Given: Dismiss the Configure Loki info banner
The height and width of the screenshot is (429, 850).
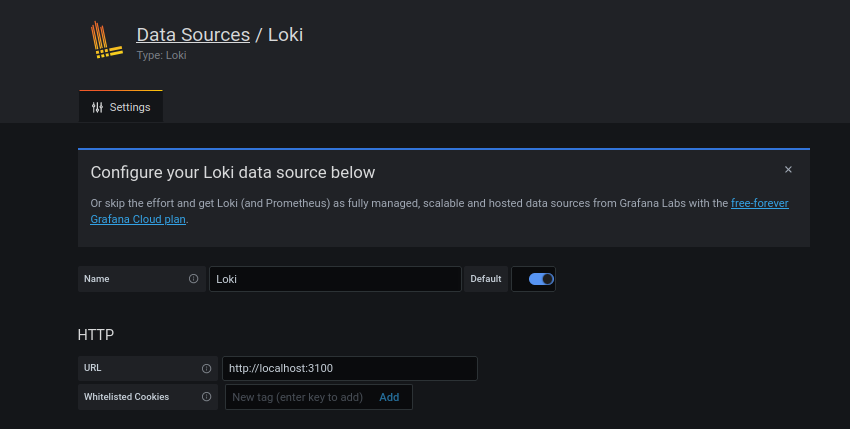Looking at the screenshot, I should coord(788,170).
